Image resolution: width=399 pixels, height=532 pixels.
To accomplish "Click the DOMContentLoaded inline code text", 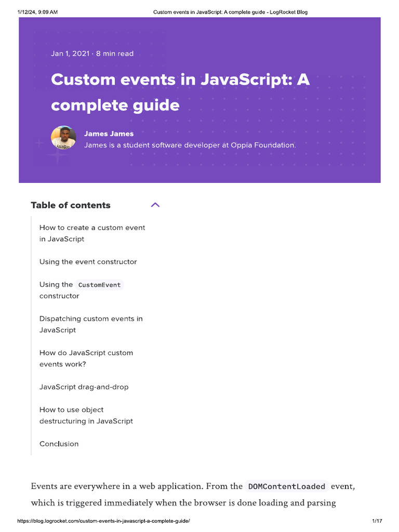I will [x=287, y=487].
